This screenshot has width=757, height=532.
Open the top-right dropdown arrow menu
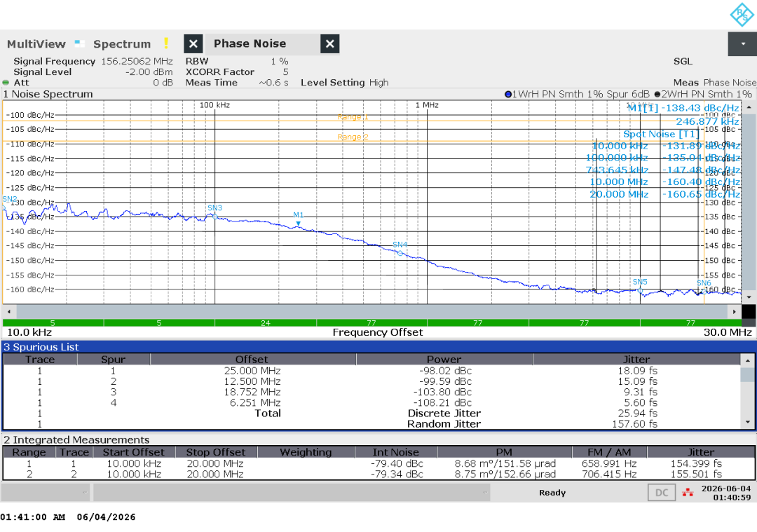pos(742,44)
